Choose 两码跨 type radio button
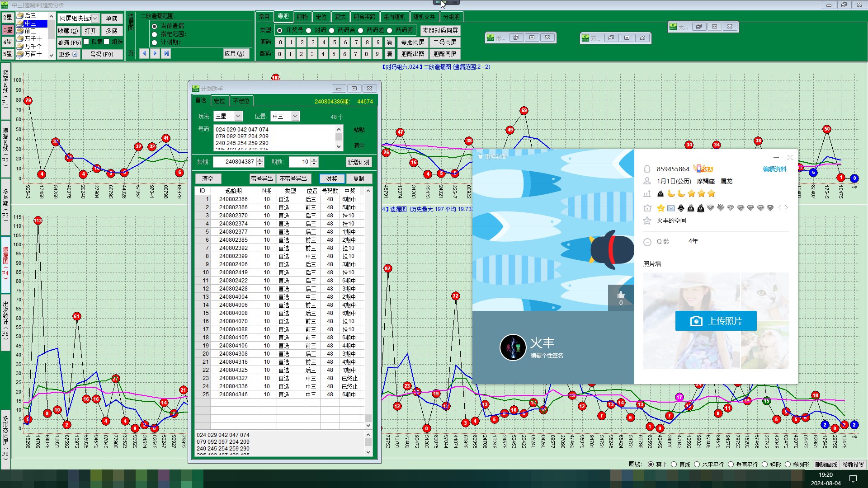868x488 pixels. click(x=389, y=30)
